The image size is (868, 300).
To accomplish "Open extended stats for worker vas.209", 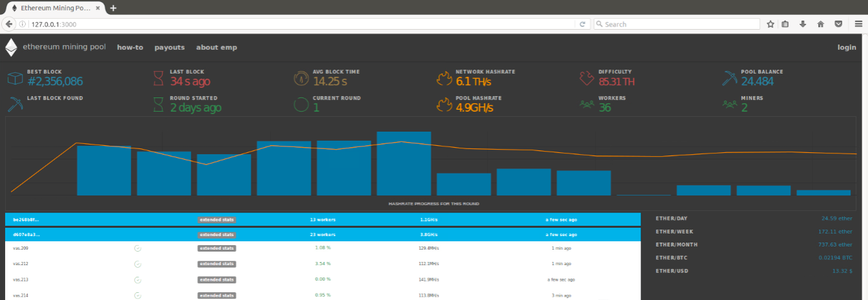I will [217, 248].
